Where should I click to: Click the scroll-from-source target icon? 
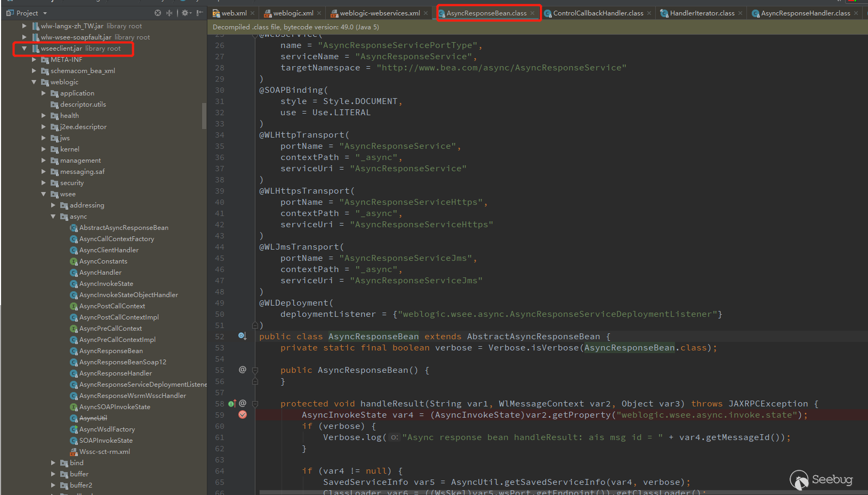pyautogui.click(x=158, y=13)
